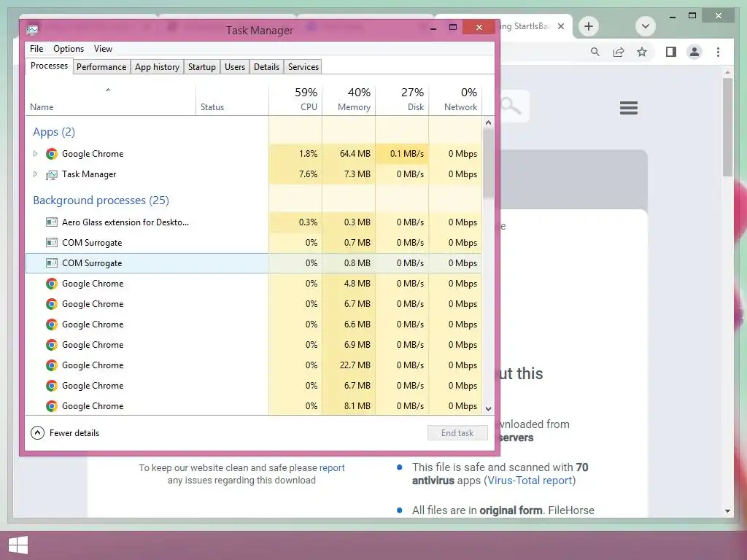Viewport: 747px width, 560px height.
Task: Open Chrome's three-dot menu
Action: [x=718, y=52]
